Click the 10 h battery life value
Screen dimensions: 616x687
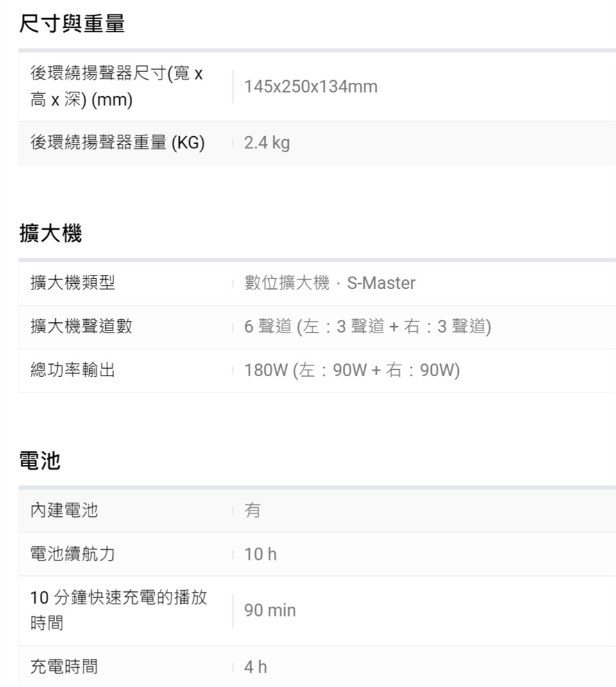[261, 554]
